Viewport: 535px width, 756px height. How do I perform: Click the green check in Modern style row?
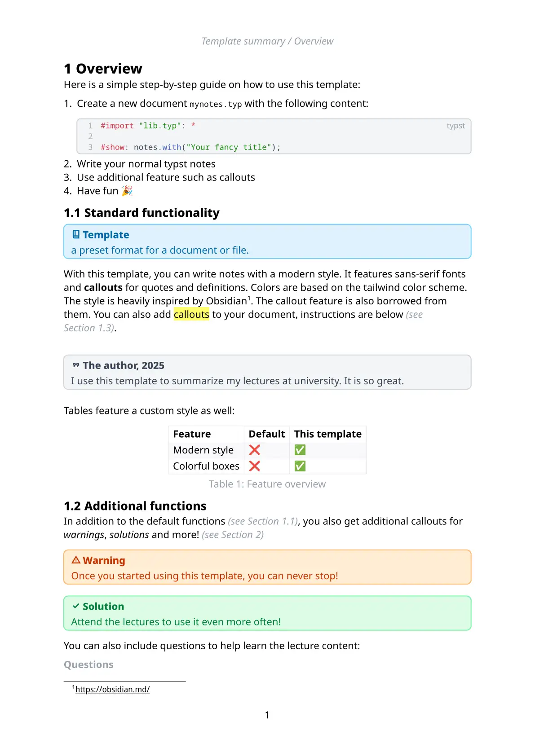click(300, 450)
